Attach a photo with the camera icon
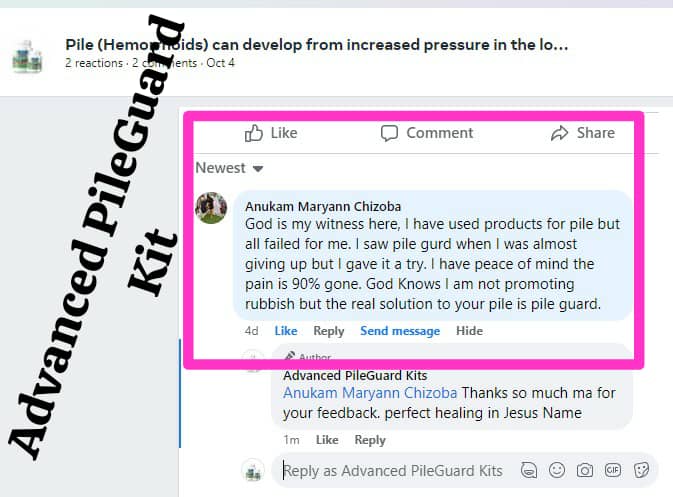 click(x=585, y=470)
